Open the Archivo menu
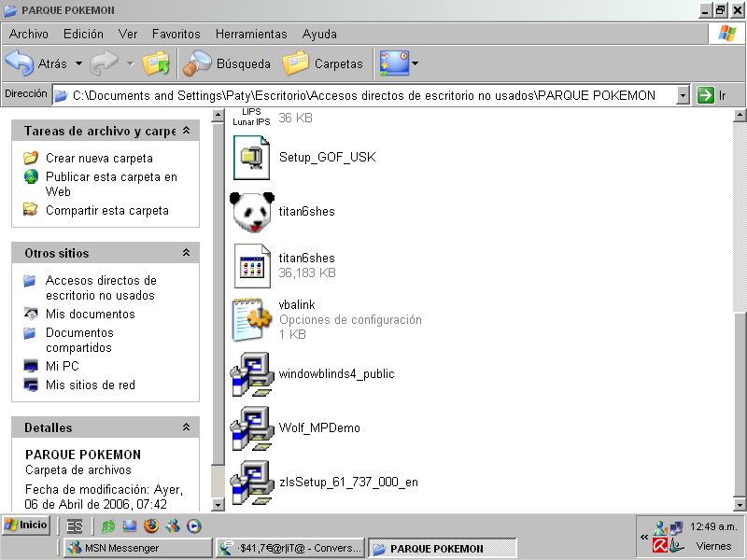 pos(29,34)
